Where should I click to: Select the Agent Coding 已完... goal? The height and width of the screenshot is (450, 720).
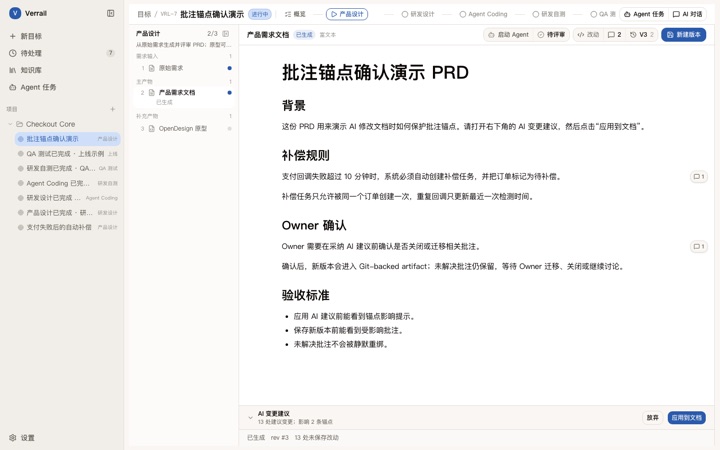point(68,183)
